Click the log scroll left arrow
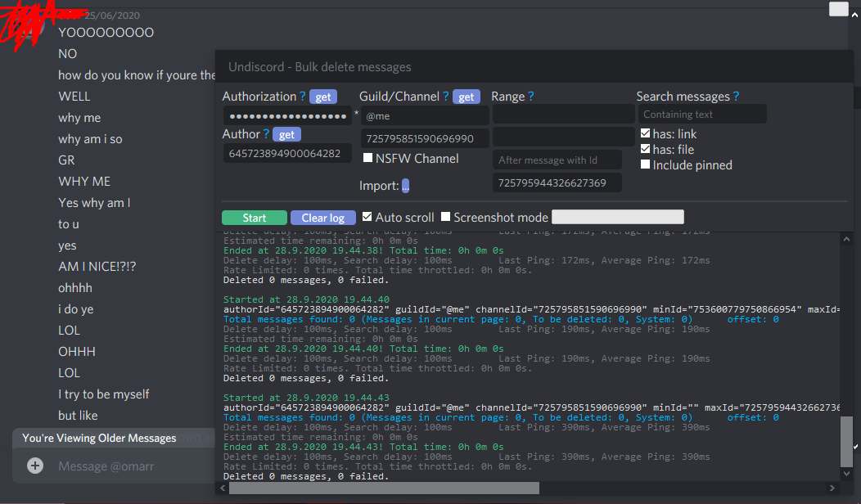861x504 pixels. 223,488
